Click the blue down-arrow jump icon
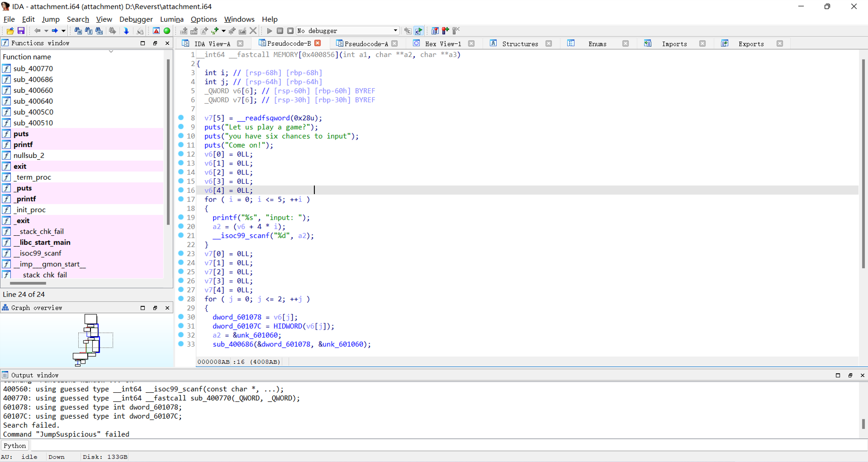868x462 pixels. (126, 31)
